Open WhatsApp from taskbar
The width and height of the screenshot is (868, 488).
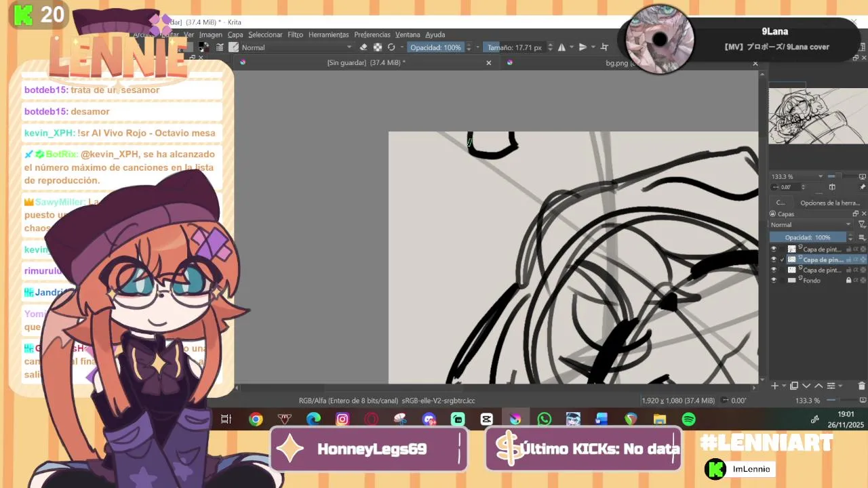coord(544,420)
